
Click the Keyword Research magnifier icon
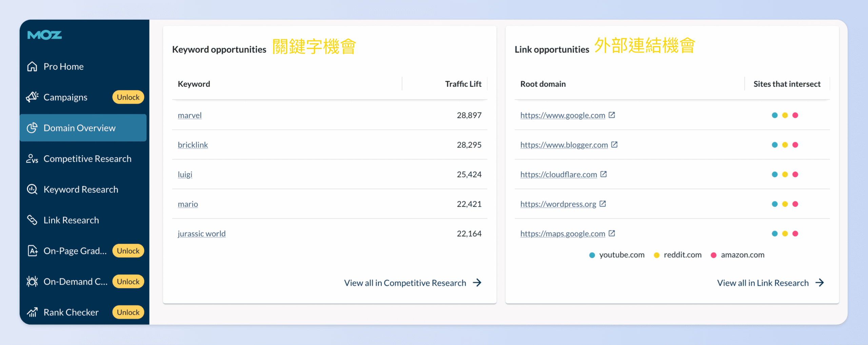[32, 189]
